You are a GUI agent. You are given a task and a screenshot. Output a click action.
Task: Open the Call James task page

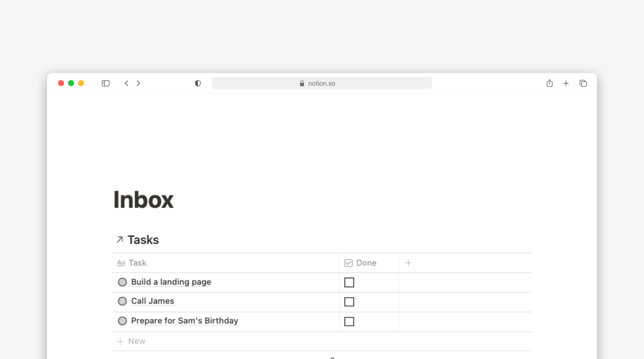(153, 301)
